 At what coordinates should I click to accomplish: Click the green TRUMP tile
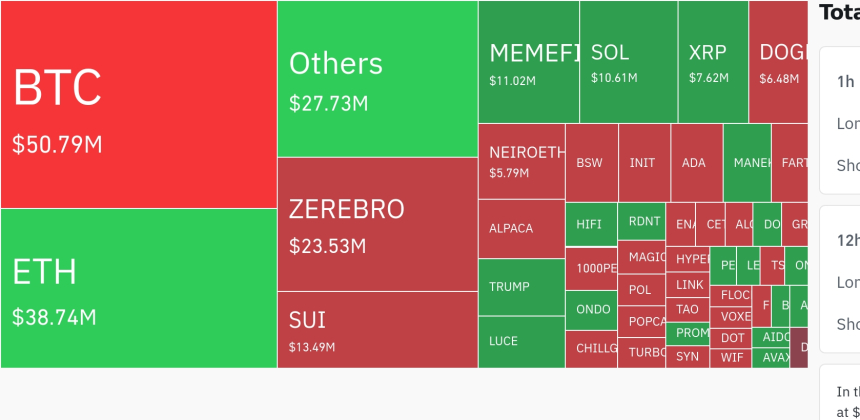[521, 287]
